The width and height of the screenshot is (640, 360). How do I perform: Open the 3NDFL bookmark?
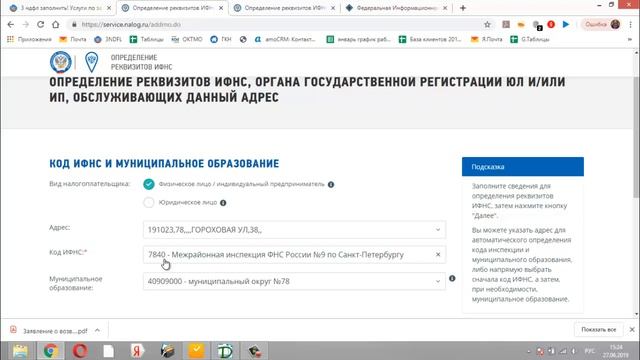[108, 39]
